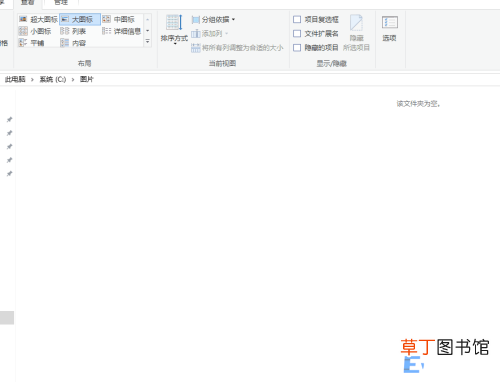Image resolution: width=500 pixels, height=382 pixels.
Task: Expand chevron between 此电脑 and 系统 (C:)
Action: [x=32, y=80]
